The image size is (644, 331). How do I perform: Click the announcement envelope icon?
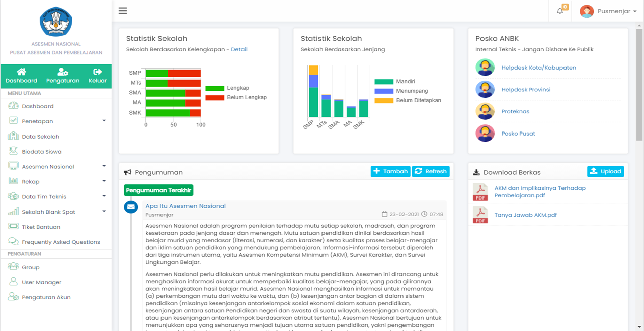coord(131,207)
